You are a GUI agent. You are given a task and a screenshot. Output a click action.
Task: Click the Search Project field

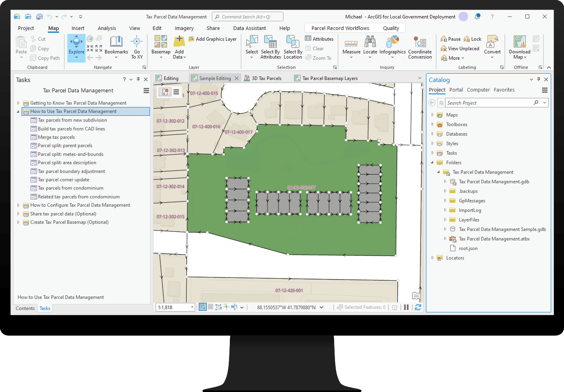click(489, 103)
